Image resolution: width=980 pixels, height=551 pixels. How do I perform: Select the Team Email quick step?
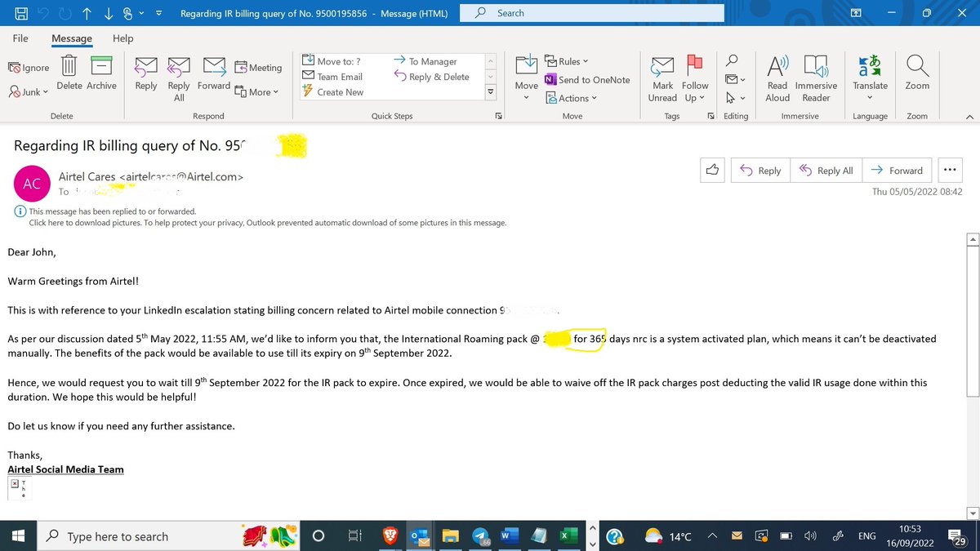click(x=332, y=77)
